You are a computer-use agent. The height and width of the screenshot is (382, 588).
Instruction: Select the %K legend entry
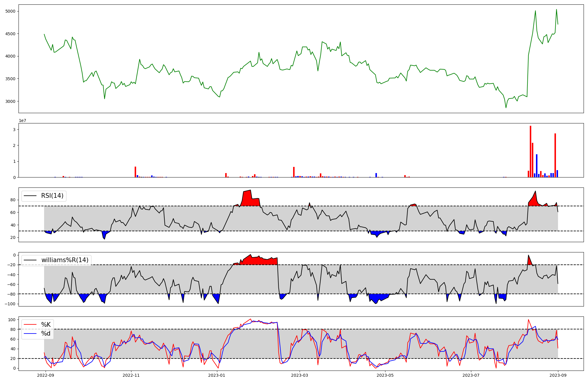click(46, 325)
